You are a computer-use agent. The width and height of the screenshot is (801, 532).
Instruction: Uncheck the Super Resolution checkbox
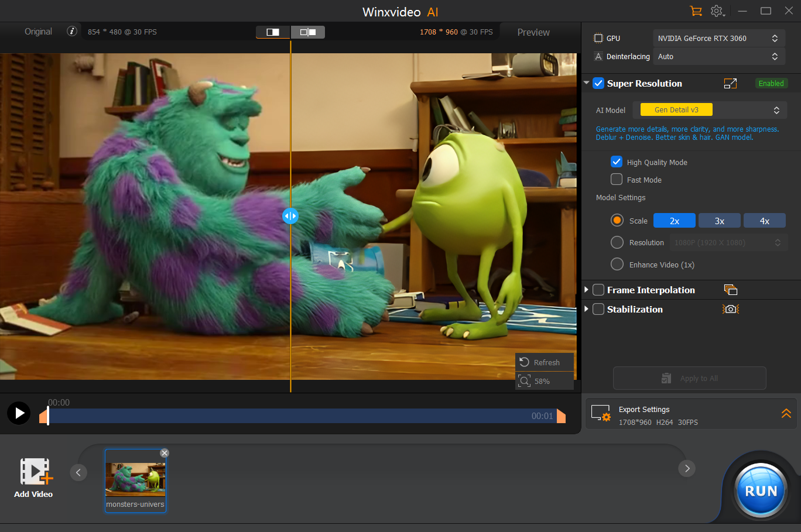point(598,84)
